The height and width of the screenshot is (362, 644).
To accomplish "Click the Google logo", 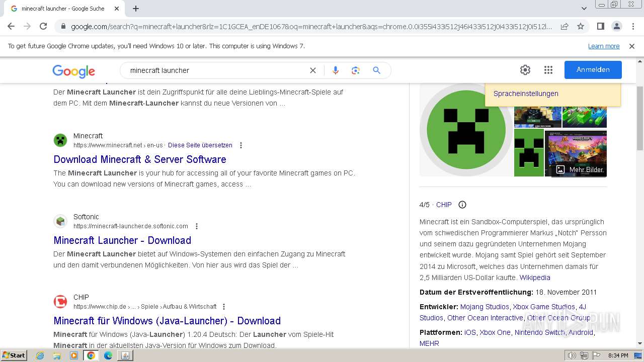I will pos(73,71).
